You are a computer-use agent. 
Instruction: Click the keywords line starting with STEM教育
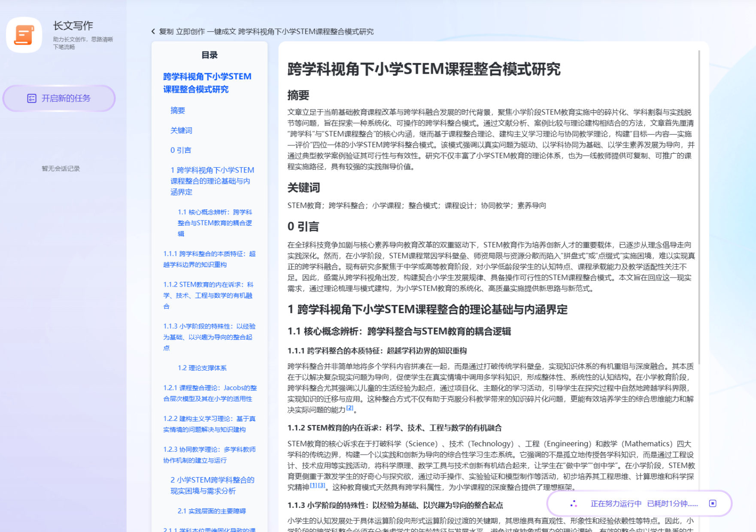coord(417,205)
